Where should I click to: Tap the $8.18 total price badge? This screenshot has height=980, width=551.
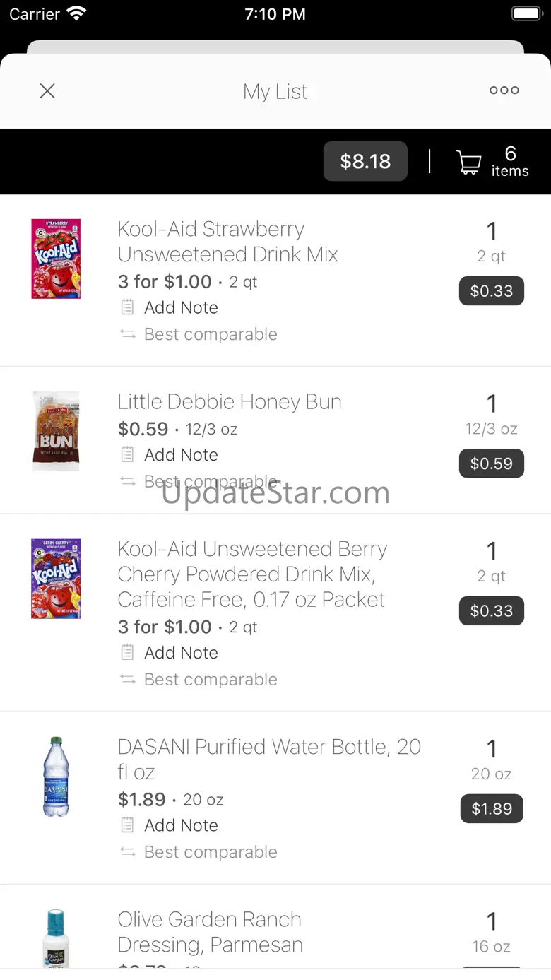(x=365, y=161)
